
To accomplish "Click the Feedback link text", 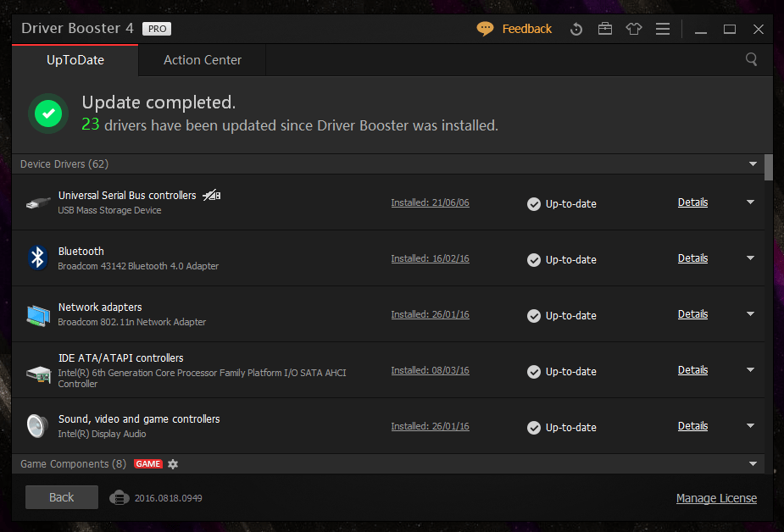I will click(x=527, y=29).
